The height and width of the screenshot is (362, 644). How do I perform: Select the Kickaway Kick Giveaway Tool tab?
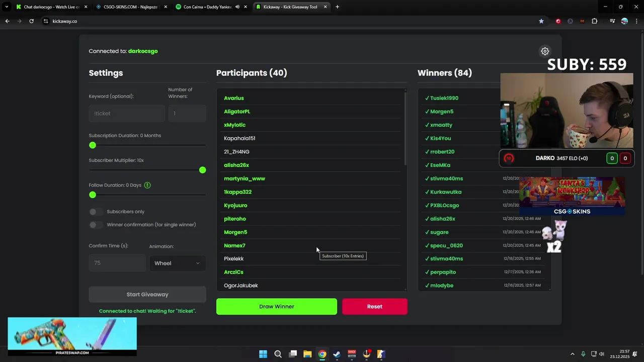pos(291,7)
